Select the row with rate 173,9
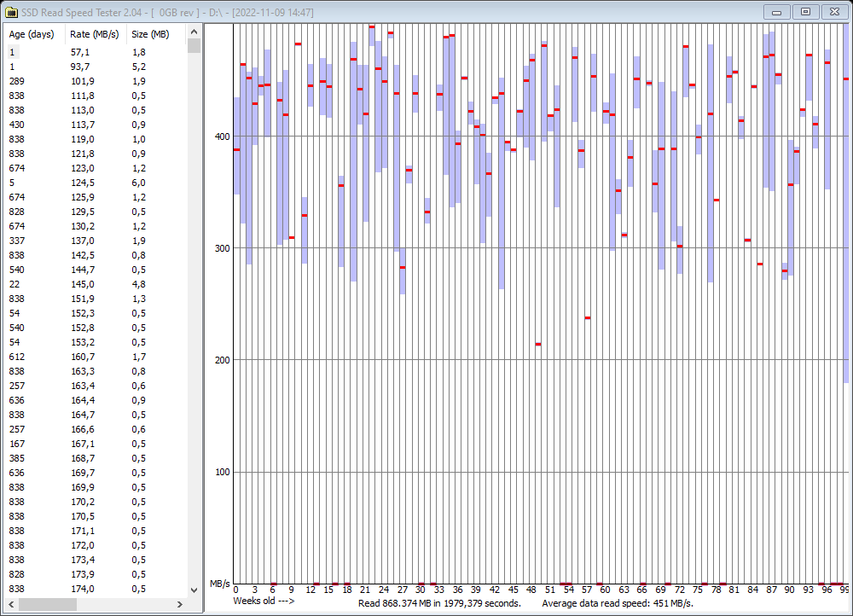Viewport: 853px width, 616px height. 96,575
